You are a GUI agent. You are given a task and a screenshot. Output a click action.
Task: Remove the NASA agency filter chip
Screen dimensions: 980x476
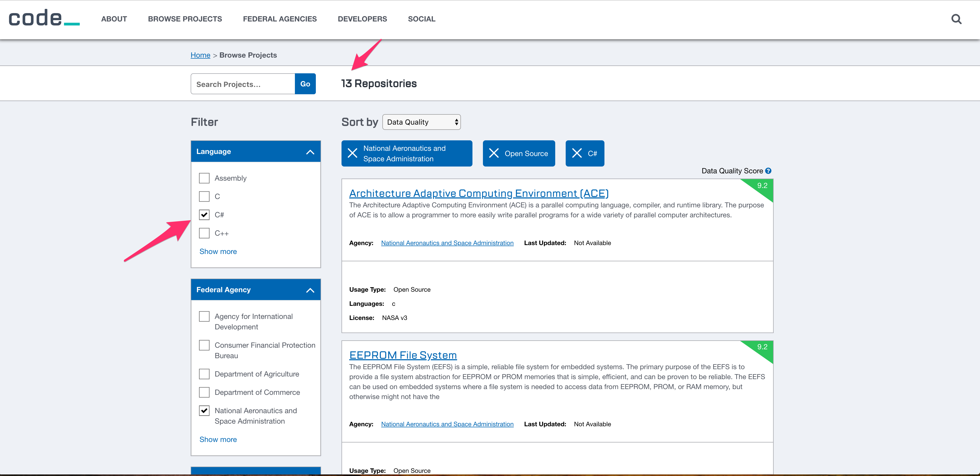click(353, 153)
